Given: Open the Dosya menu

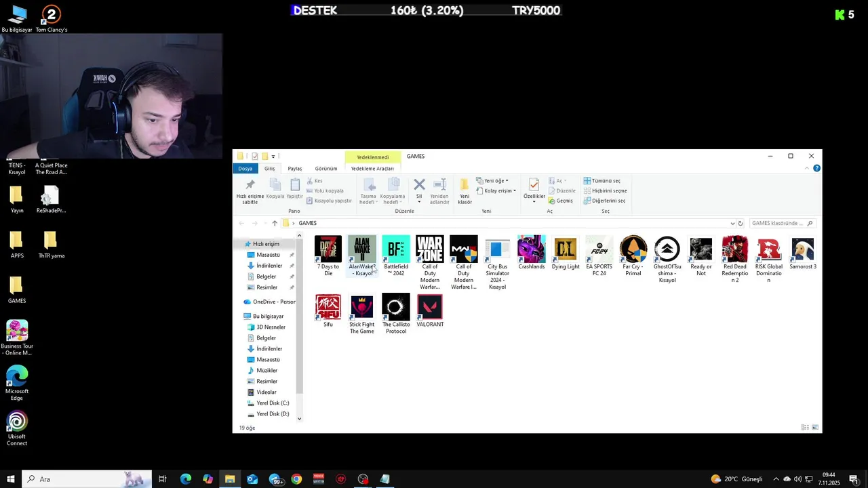Looking at the screenshot, I should point(245,169).
